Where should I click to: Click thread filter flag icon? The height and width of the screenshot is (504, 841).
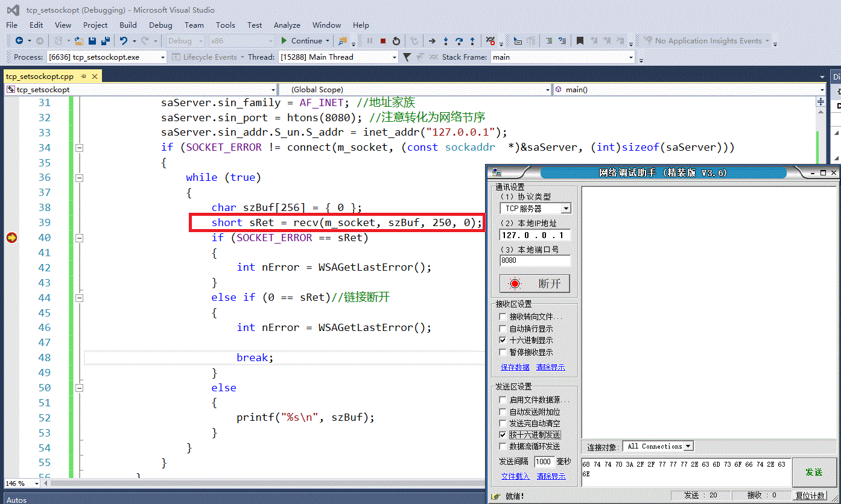click(x=407, y=57)
